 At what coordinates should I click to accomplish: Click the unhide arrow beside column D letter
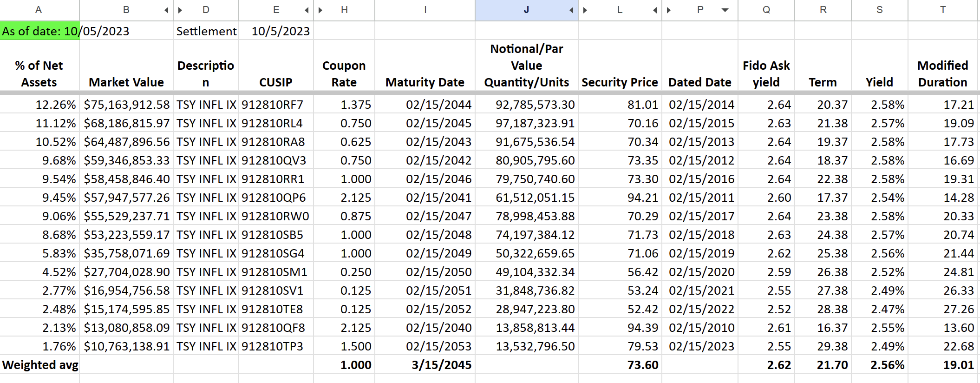click(180, 10)
